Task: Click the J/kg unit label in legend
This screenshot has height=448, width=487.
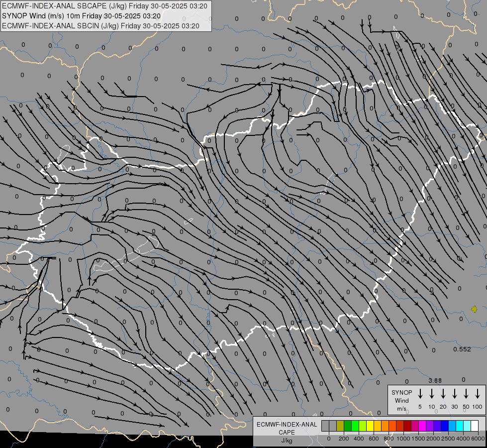Action: [287, 441]
